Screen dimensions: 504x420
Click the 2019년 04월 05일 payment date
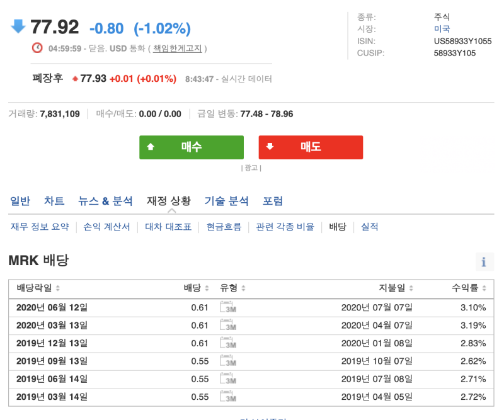pyautogui.click(x=377, y=397)
